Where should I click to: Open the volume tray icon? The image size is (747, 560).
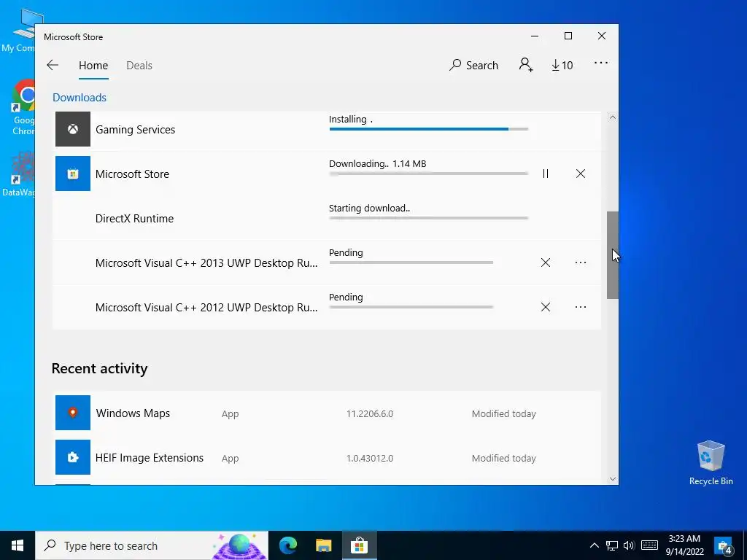pyautogui.click(x=629, y=545)
